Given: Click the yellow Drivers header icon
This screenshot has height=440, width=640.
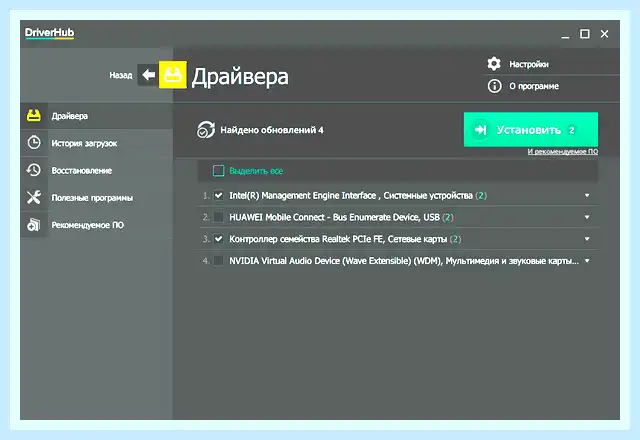Looking at the screenshot, I should coord(173,75).
